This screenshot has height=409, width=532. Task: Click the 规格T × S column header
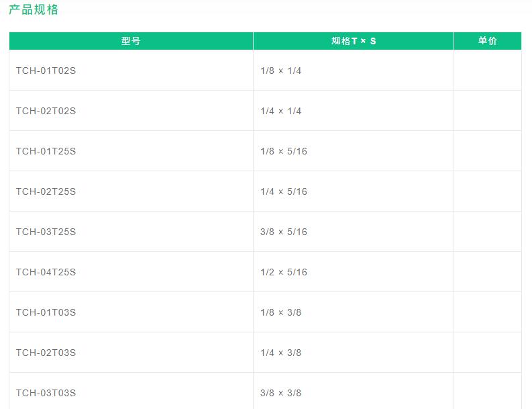click(x=354, y=41)
